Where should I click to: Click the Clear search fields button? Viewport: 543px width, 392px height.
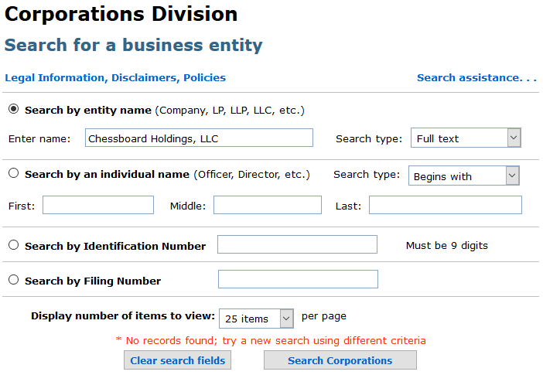pyautogui.click(x=177, y=360)
